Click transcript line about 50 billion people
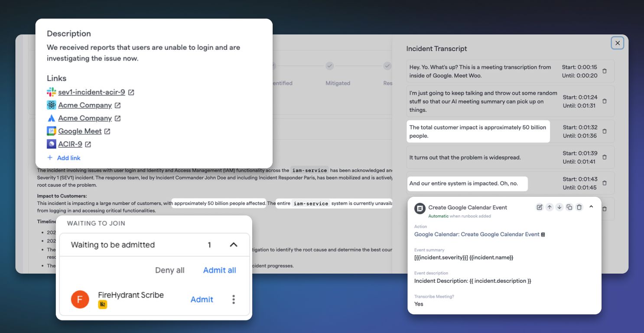This screenshot has width=644, height=333. click(478, 131)
